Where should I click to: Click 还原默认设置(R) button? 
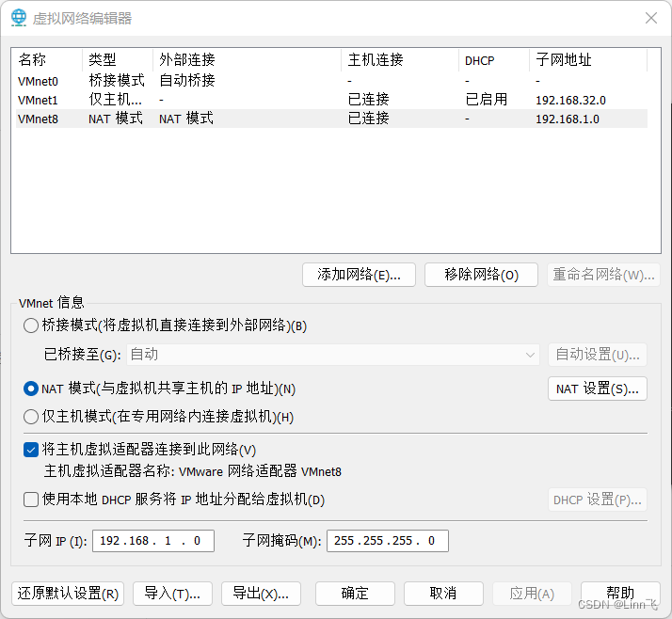point(68,594)
